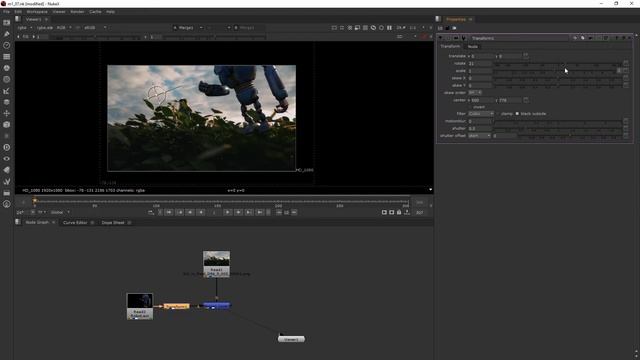Open the Merge nodes toolbar menu
Screen dimensions: 640x360
(x=7, y=102)
